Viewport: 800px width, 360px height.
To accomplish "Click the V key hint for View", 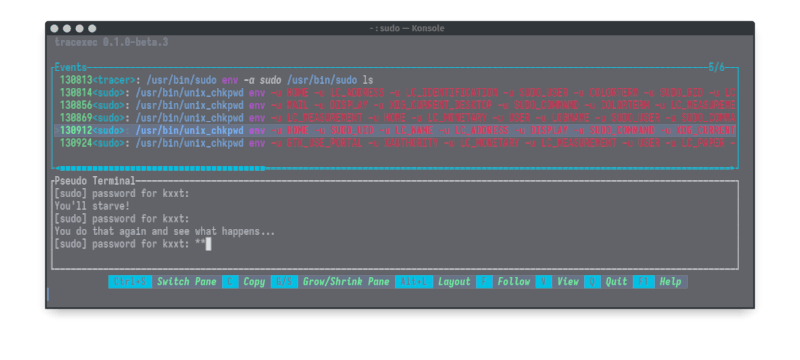I will pos(544,281).
